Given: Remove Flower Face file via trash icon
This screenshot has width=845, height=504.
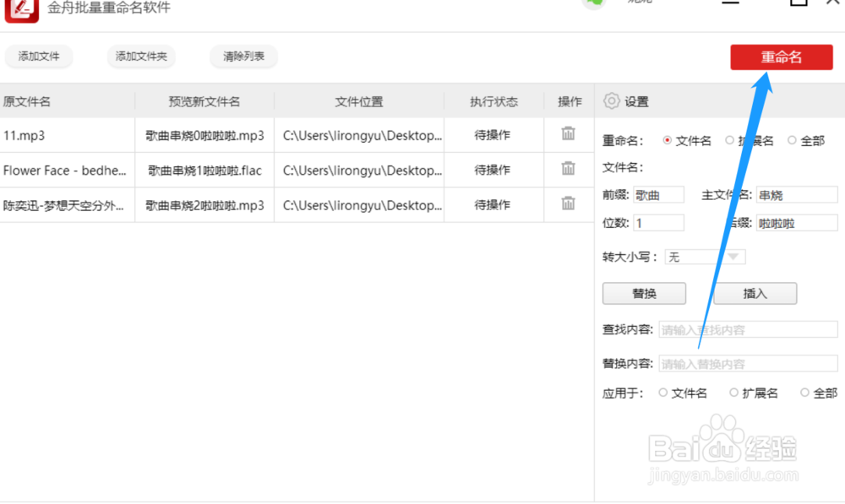Looking at the screenshot, I should (570, 170).
